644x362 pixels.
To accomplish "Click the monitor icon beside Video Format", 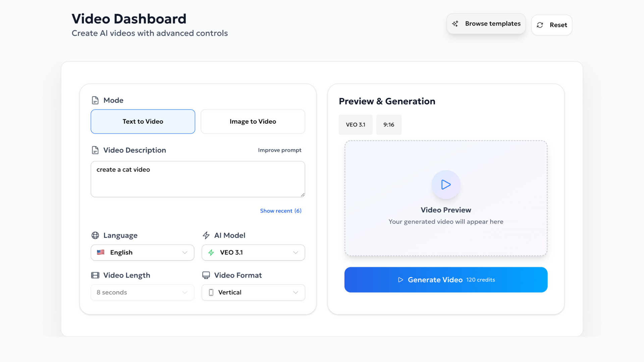I will 206,275.
